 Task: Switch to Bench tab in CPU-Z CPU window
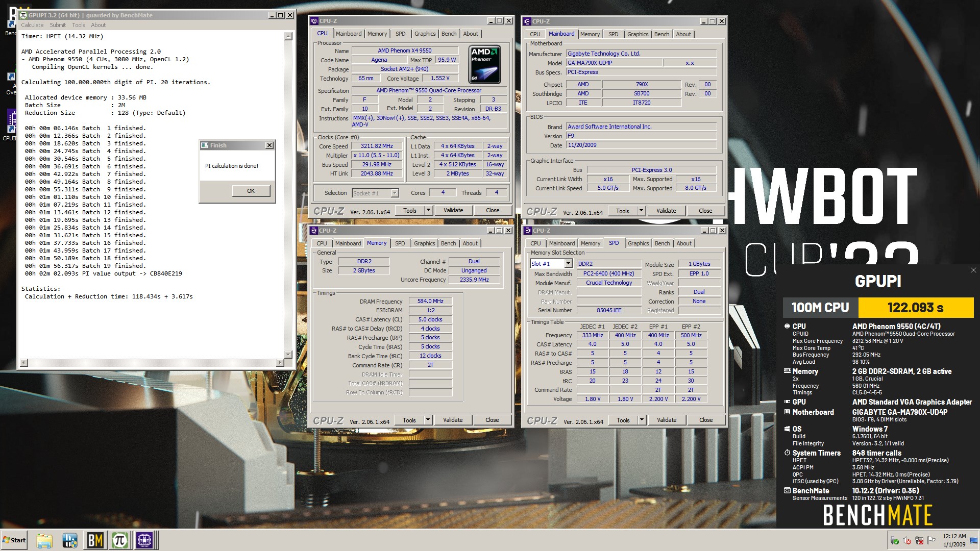pos(449,34)
